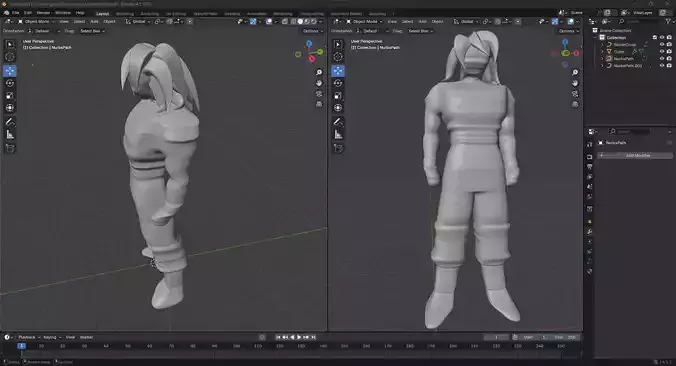The width and height of the screenshot is (676, 366).
Task: Switch left viewport to solid shading
Action: click(x=300, y=22)
